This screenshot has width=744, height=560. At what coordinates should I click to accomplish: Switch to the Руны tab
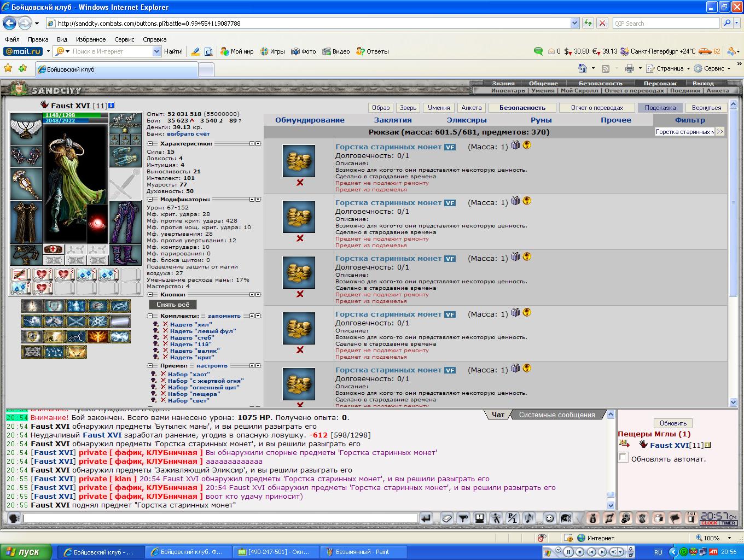(541, 120)
